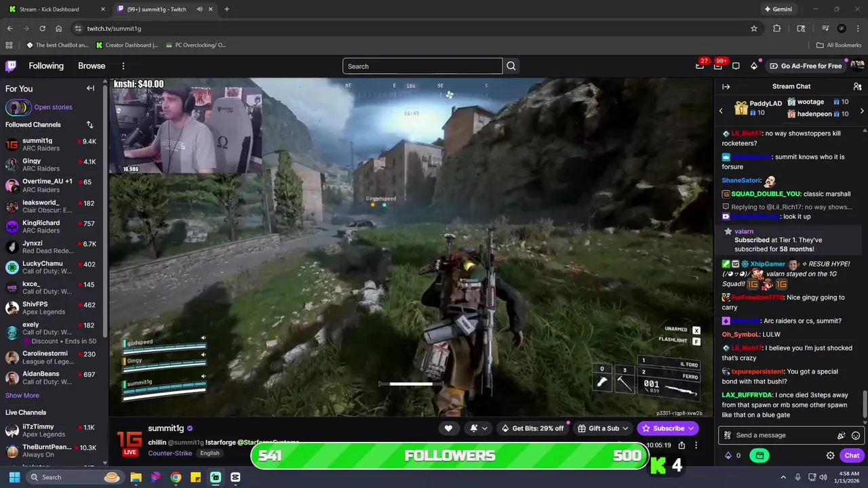Expand Show More followed channels
Screen dimensions: 868x488
(x=22, y=395)
